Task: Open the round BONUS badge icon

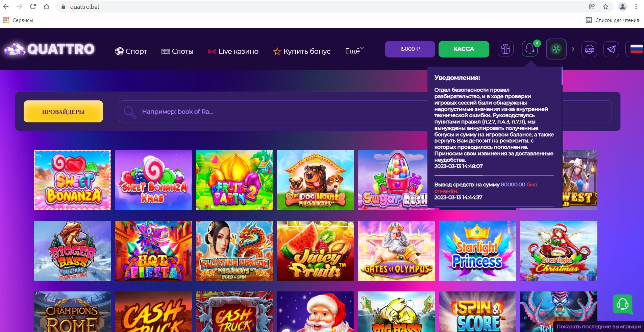Action: (x=589, y=49)
